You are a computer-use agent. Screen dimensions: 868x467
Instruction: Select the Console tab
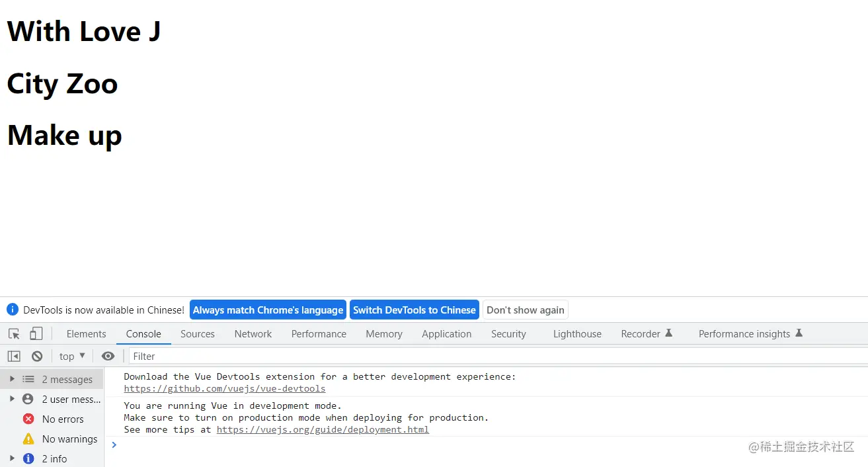[x=143, y=334]
